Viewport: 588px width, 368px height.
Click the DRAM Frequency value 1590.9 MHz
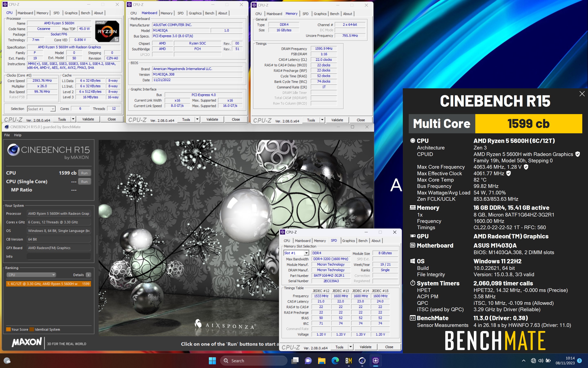[324, 49]
